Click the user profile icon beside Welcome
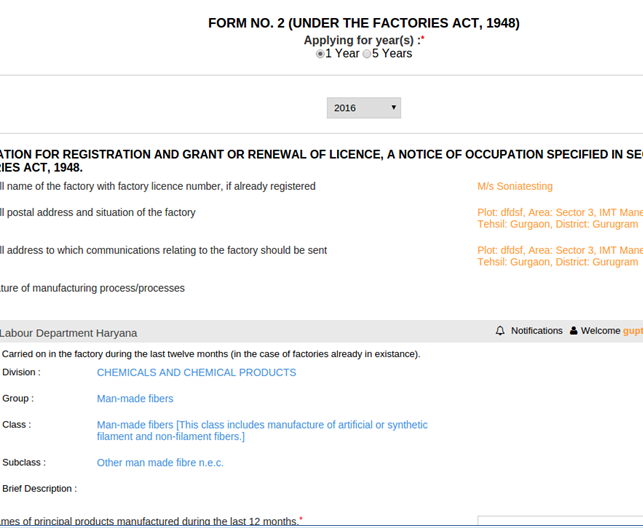Image resolution: width=643 pixels, height=528 pixels. click(x=574, y=331)
